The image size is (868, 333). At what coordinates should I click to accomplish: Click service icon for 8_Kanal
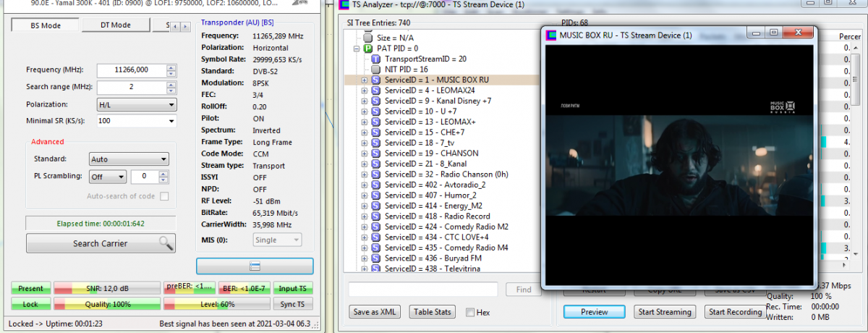coord(375,164)
